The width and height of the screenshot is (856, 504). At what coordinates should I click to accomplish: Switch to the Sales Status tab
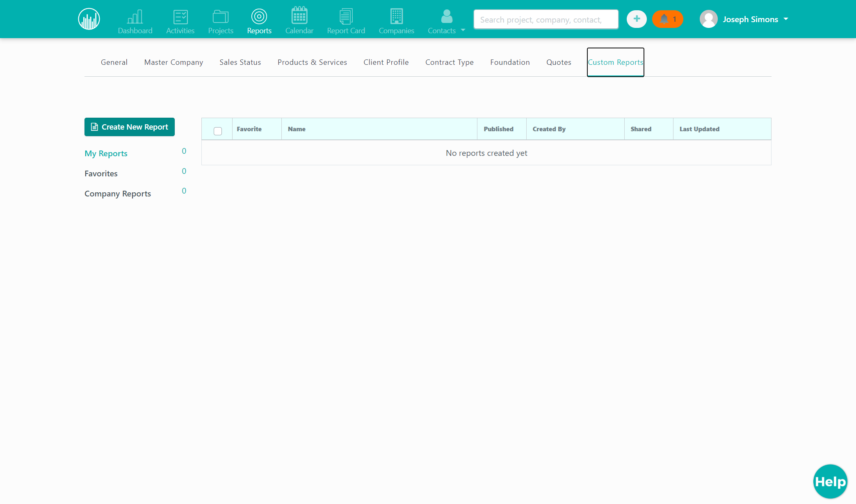(x=240, y=62)
